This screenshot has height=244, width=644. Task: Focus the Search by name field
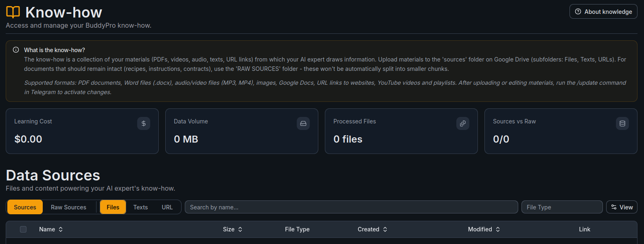pyautogui.click(x=351, y=207)
